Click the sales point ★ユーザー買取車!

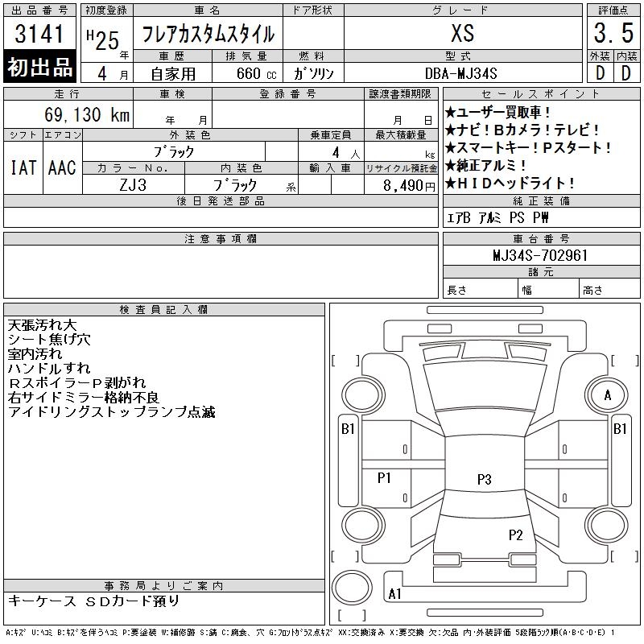pyautogui.click(x=497, y=112)
